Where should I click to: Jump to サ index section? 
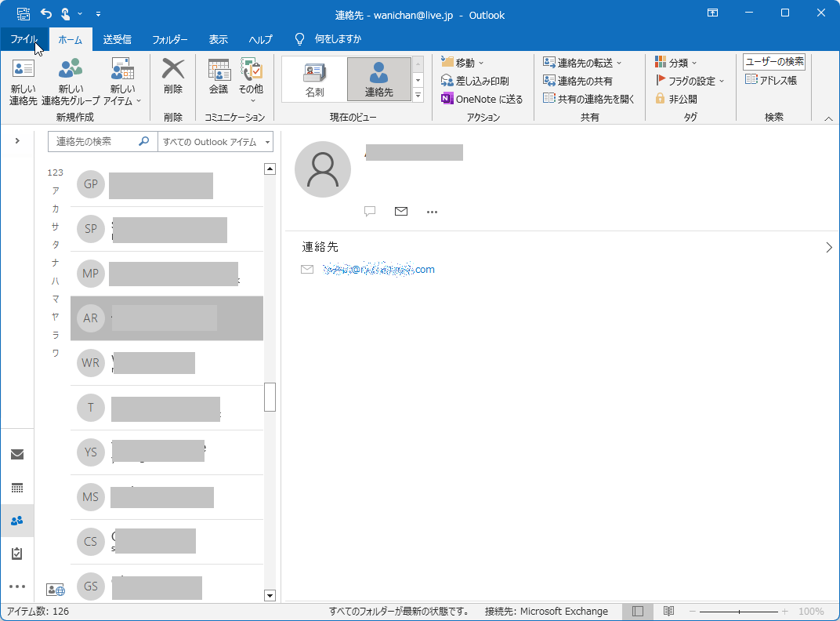tap(55, 227)
